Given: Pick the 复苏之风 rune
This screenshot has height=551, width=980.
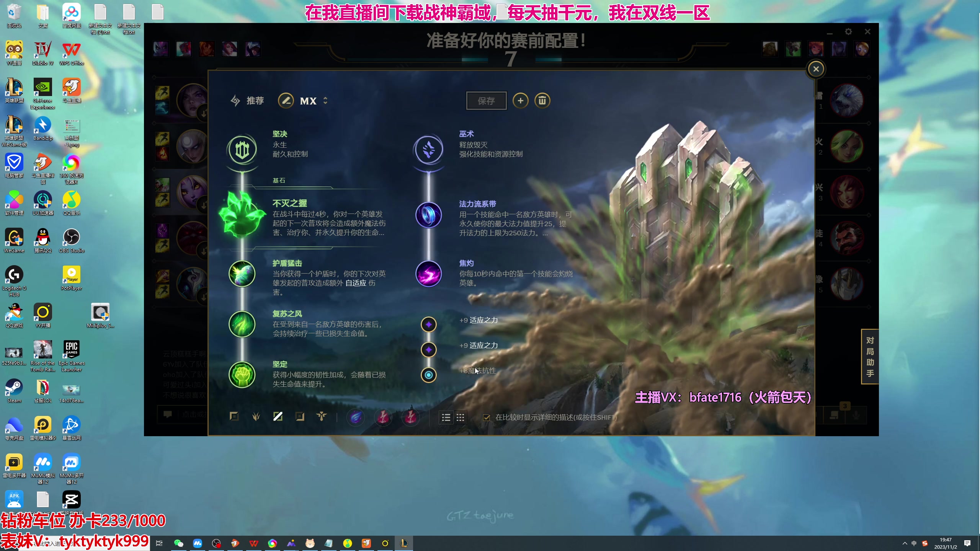Looking at the screenshot, I should 242,324.
